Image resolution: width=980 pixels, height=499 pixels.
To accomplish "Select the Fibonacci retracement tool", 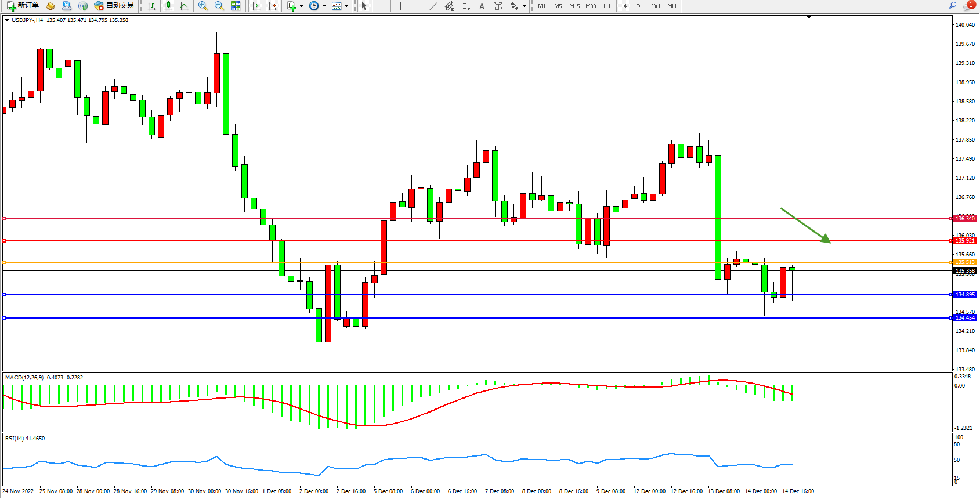I will click(x=465, y=6).
